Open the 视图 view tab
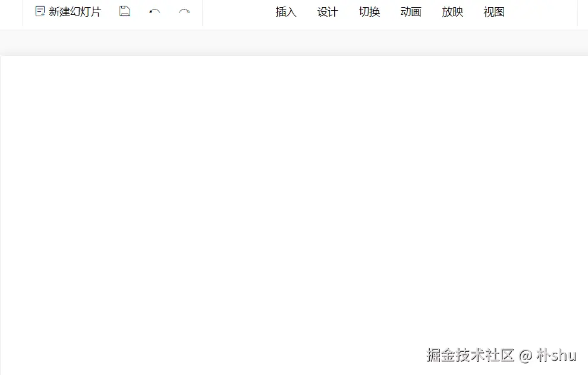588x375 pixels. coord(494,12)
